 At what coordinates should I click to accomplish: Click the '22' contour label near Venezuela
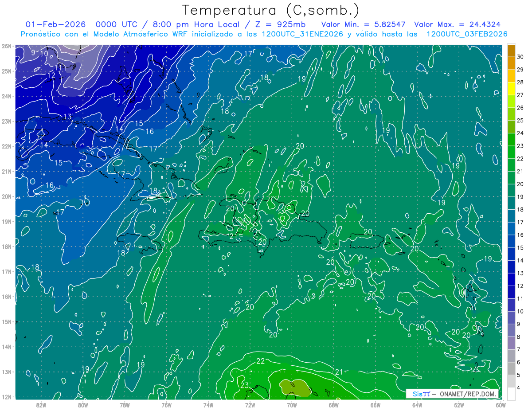pyautogui.click(x=260, y=361)
